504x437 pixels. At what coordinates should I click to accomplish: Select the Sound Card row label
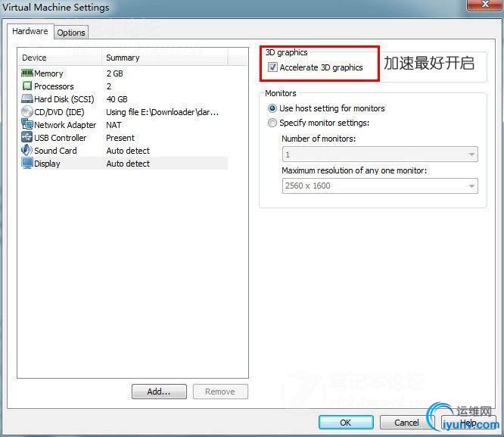pos(55,151)
